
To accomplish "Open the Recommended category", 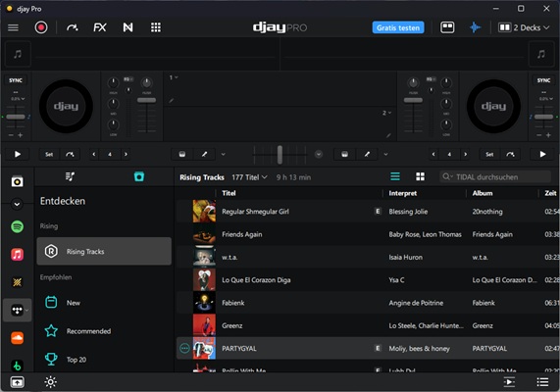I will 104,331.
